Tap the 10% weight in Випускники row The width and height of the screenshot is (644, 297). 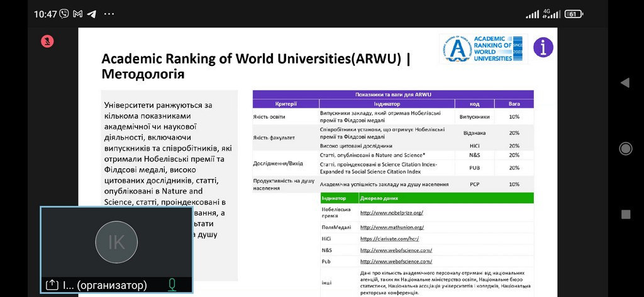pos(514,117)
